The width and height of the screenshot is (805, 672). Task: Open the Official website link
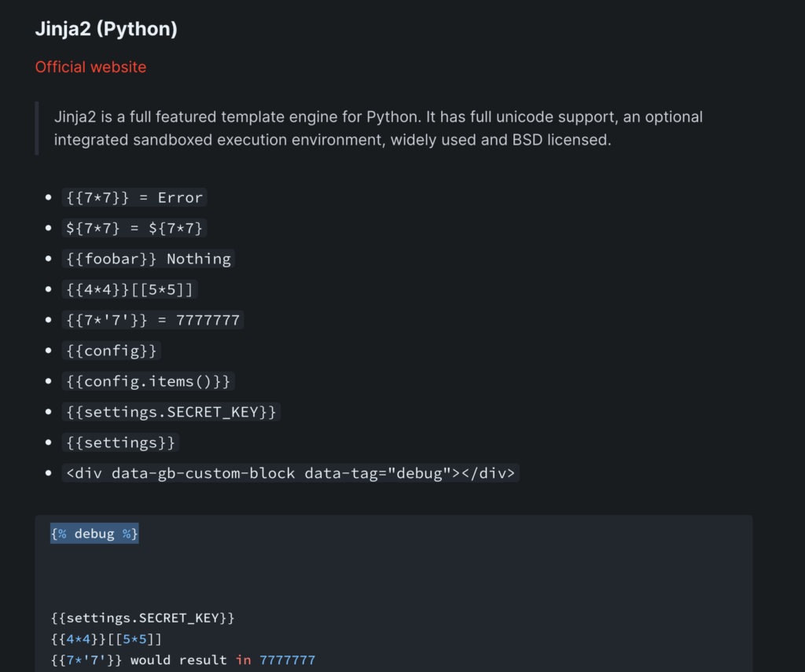pyautogui.click(x=90, y=67)
